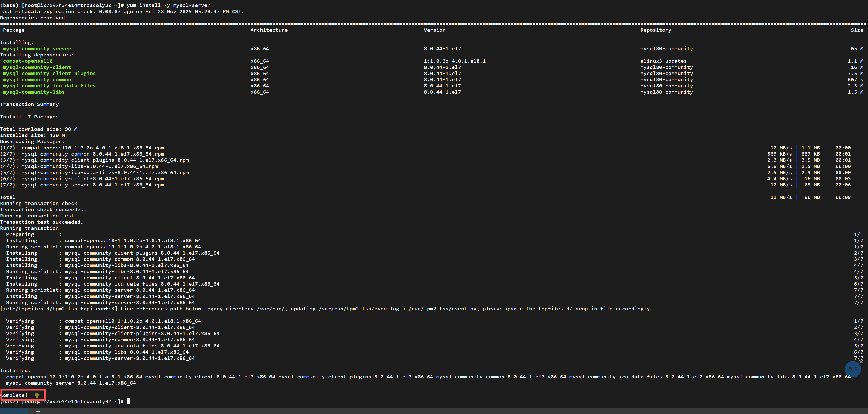This screenshot has height=414, width=868.
Task: Open a new terminal tab with plus icon
Action: coord(38,411)
